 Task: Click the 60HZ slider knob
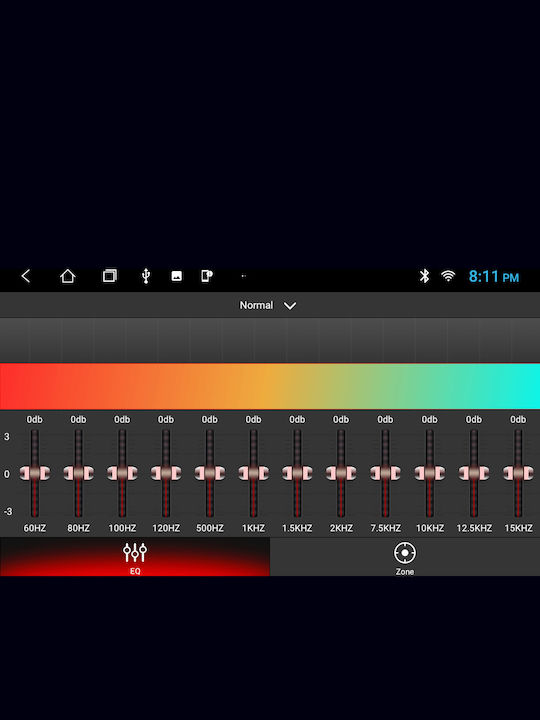coord(34,473)
